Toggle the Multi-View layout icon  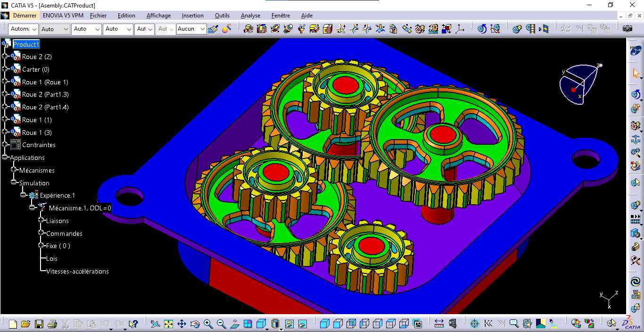click(248, 324)
